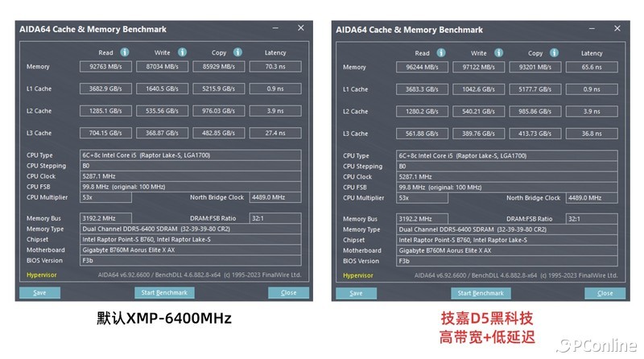Click Copy info icon in left window

[x=237, y=52]
